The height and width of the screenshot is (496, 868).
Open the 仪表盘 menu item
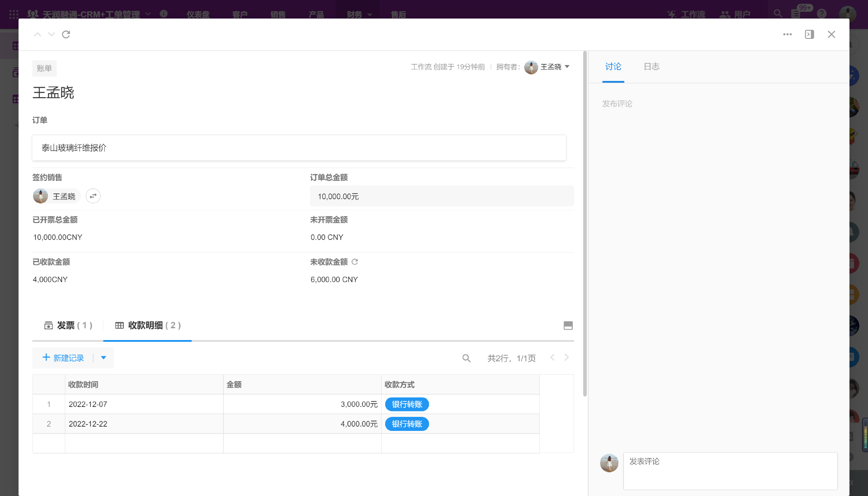coord(198,14)
